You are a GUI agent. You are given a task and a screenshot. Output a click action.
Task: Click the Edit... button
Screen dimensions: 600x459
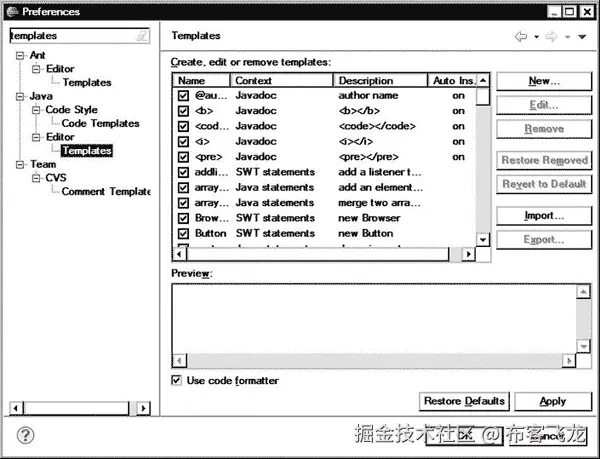544,105
